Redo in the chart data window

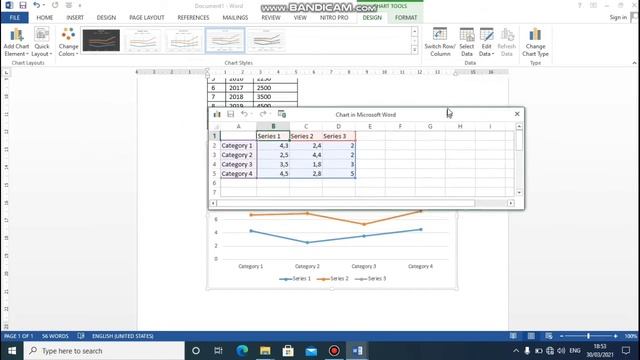point(263,114)
